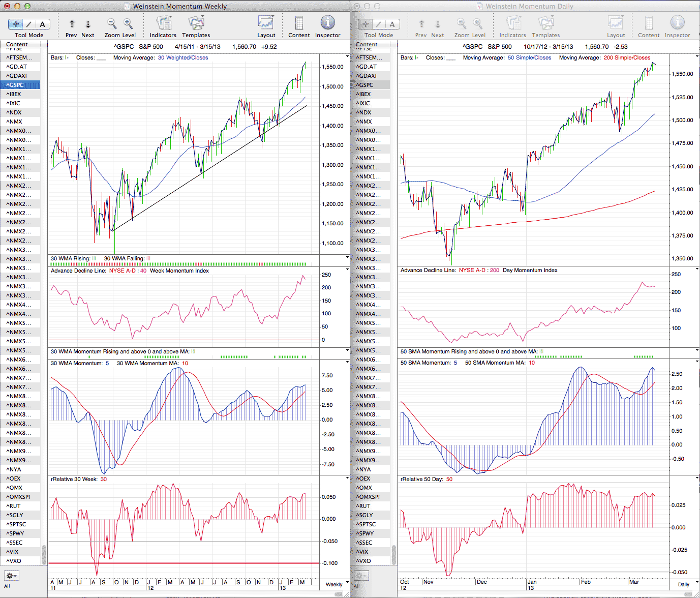The width and height of the screenshot is (700, 598).
Task: Expand Weekly 30 WMA Momentum pane arrow
Action: click(347, 362)
